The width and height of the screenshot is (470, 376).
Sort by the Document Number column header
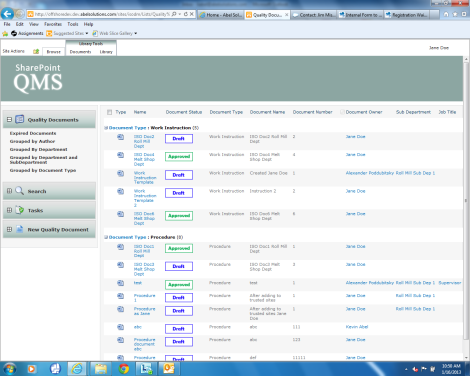point(312,112)
